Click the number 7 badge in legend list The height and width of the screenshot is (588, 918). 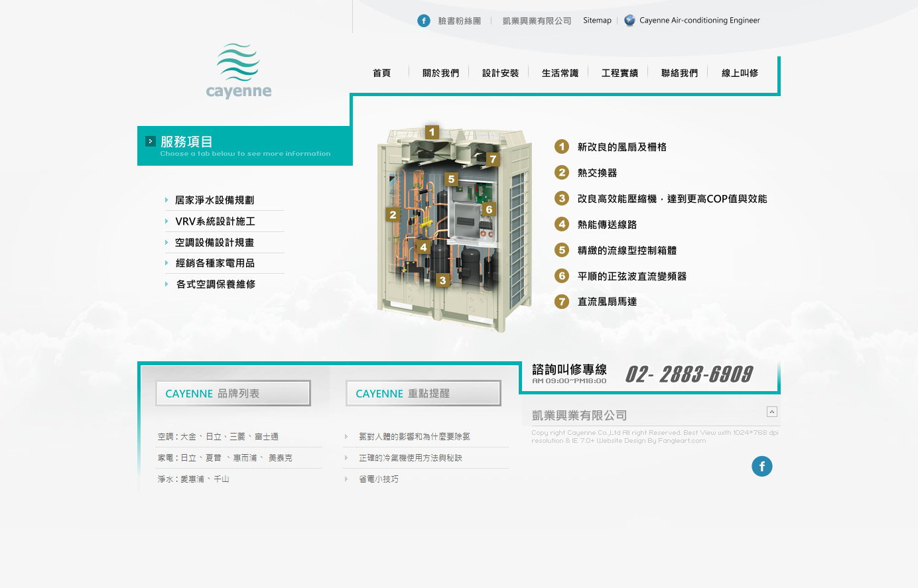pyautogui.click(x=562, y=302)
